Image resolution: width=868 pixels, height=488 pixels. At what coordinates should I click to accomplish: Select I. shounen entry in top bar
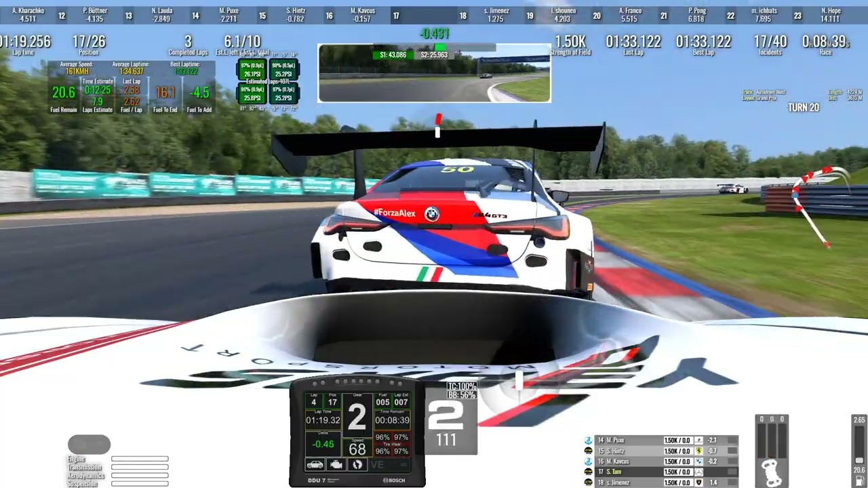[563, 15]
